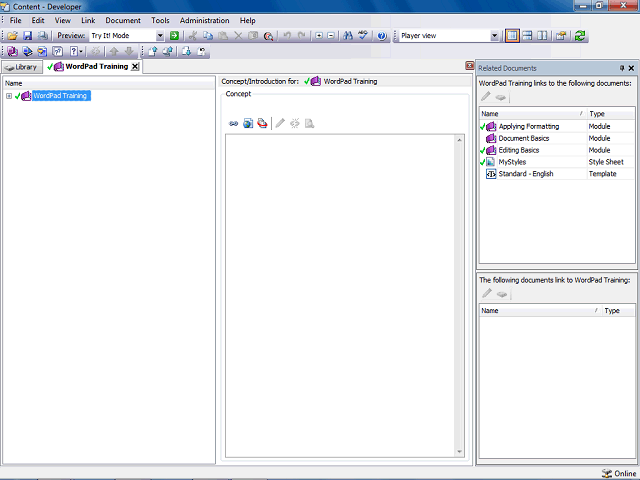Click the green Preview go arrow
Viewport: 640px width, 480px height.
(174, 36)
